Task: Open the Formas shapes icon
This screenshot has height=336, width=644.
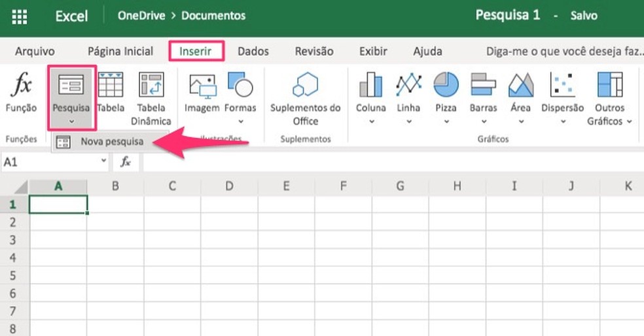Action: [240, 84]
